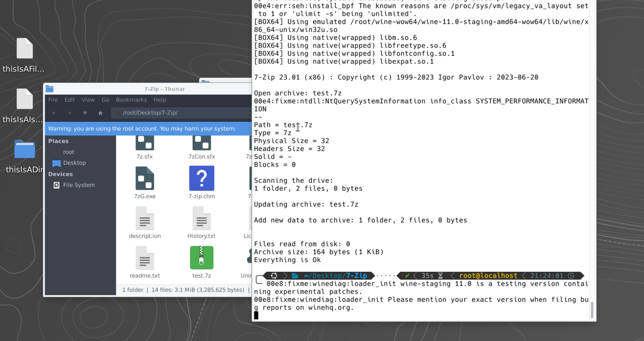Open File System under Devices

click(79, 185)
